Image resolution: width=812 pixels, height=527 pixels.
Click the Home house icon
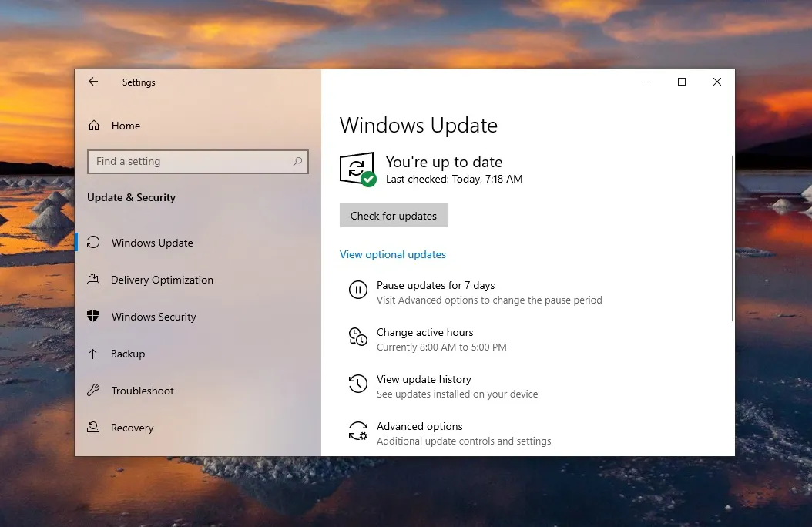[94, 126]
